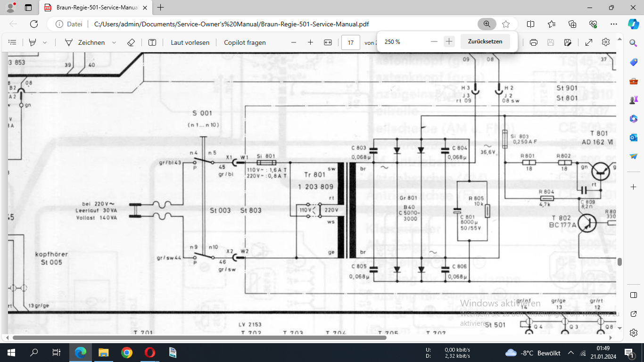Open the sidebar tools briefcase

tap(633, 81)
